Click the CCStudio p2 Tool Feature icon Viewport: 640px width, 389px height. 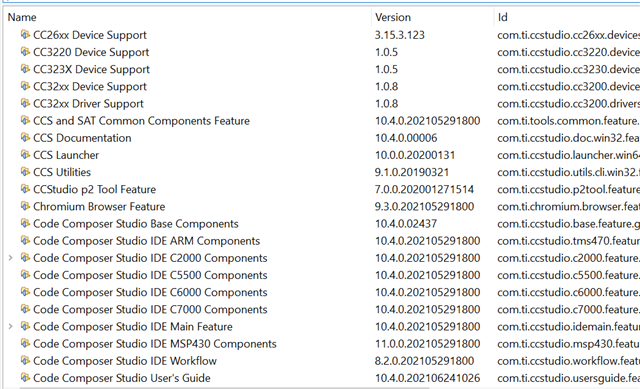click(x=25, y=189)
